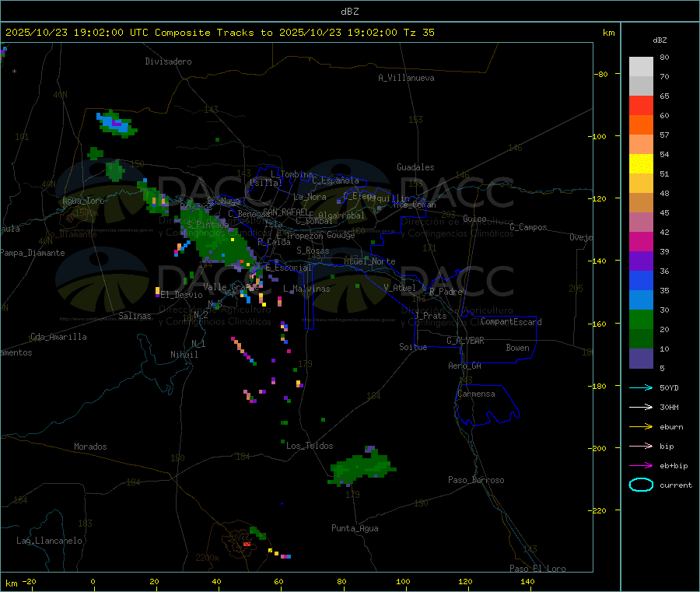Viewport: 700px width, 592px height.
Task: Click the Punta_Agua place label
Action: [355, 529]
